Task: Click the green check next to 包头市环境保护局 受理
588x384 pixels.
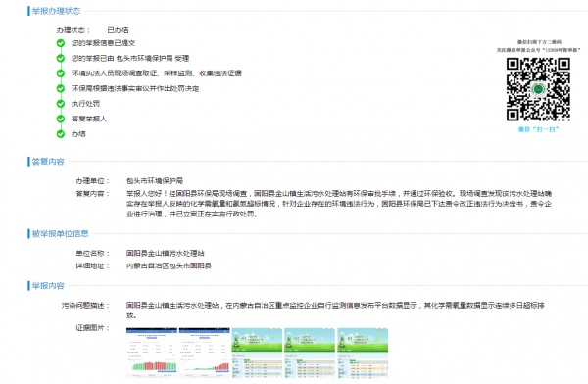Action: pyautogui.click(x=61, y=58)
